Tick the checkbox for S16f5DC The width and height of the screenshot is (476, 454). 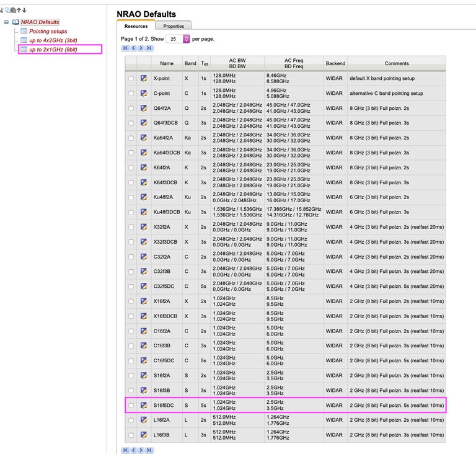pos(131,406)
